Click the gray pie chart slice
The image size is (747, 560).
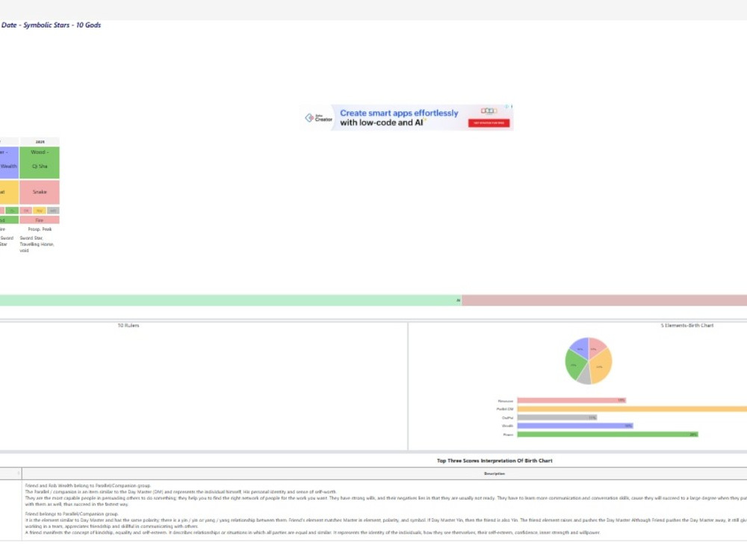[585, 376]
